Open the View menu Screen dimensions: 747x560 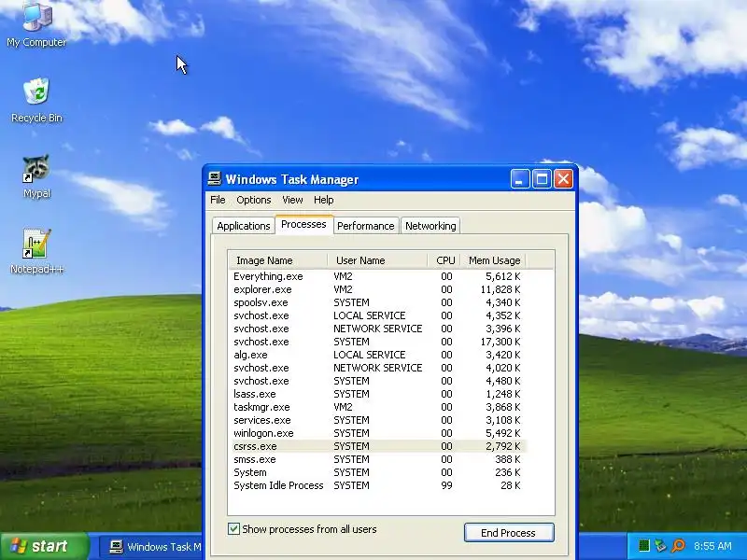pos(292,200)
